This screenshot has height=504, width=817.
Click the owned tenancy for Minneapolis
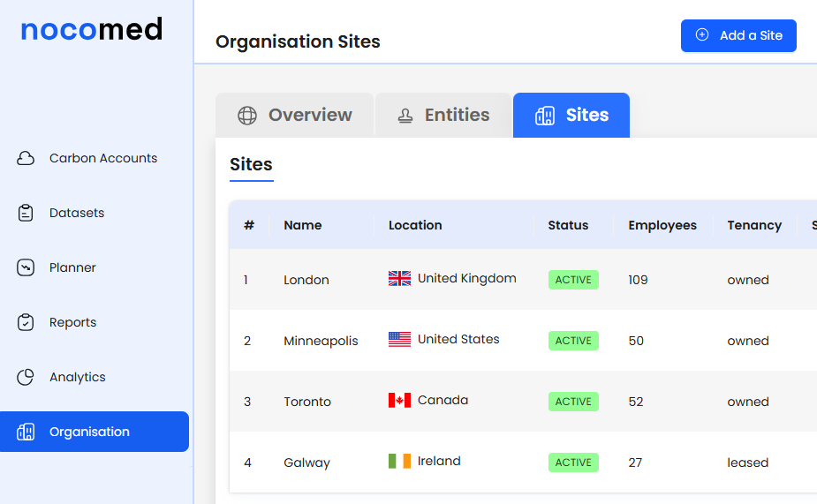(x=748, y=341)
